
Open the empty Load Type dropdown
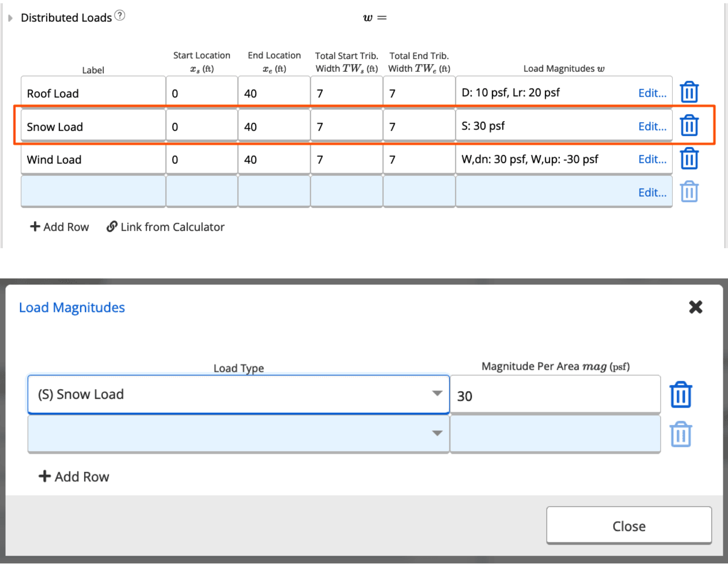tap(238, 433)
